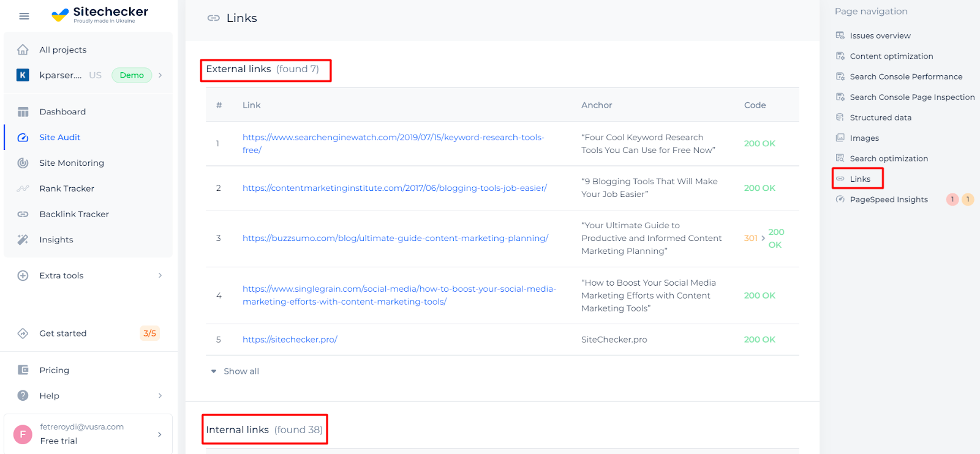The width and height of the screenshot is (980, 454).
Task: Expand the Extra tools submenu arrow
Action: click(160, 275)
